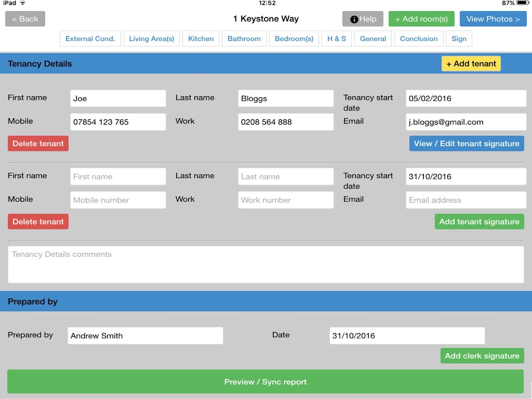Click the Prepared by section header
532x399 pixels.
266,301
